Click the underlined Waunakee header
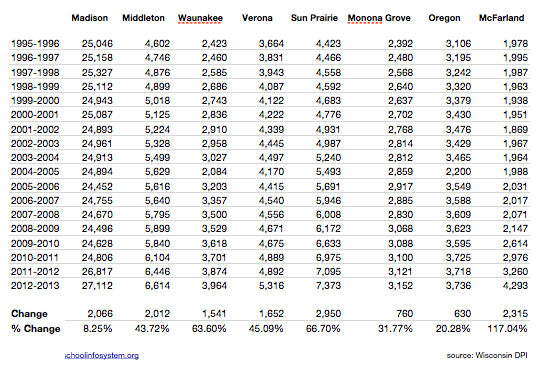This screenshot has width=541, height=370. coord(200,18)
